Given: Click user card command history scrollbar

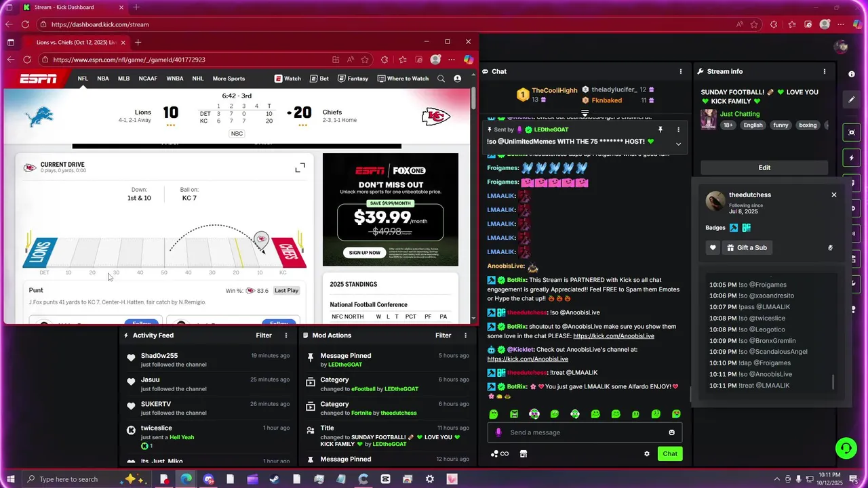Looking at the screenshot, I should (833, 383).
